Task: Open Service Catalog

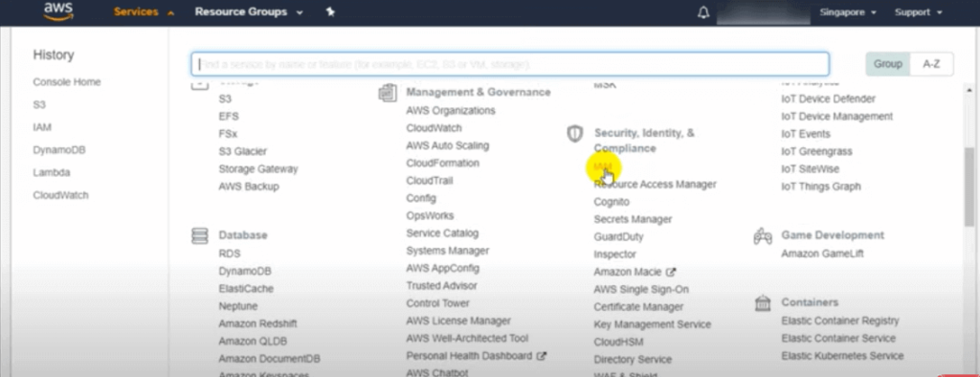Action: coord(442,233)
